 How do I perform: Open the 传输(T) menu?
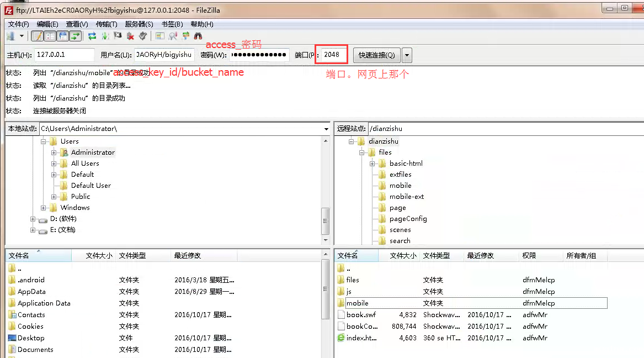pos(107,24)
